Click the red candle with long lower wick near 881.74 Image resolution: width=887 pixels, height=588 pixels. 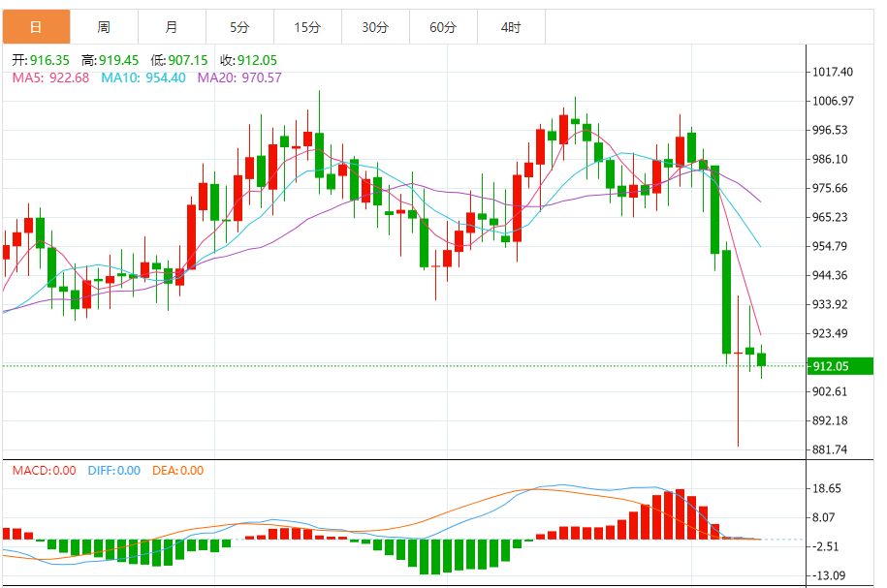pos(739,371)
